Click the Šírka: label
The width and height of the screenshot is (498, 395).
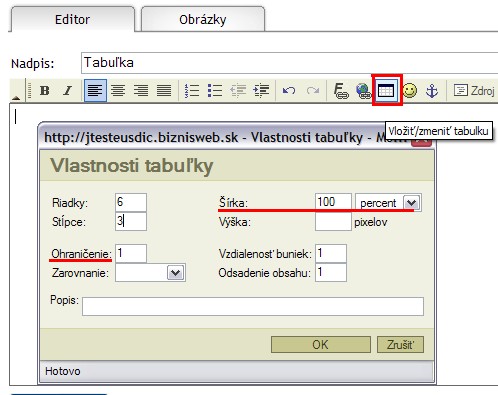pos(233,202)
